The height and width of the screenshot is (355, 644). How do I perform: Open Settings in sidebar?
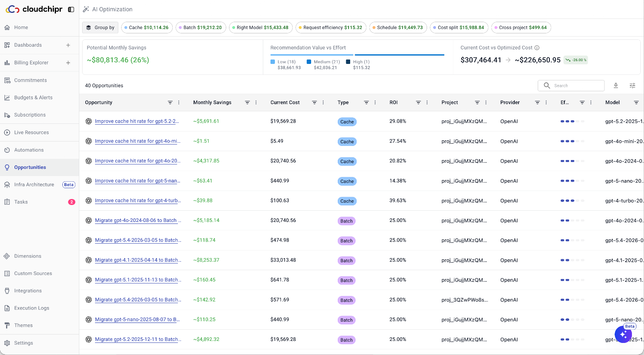click(39, 343)
